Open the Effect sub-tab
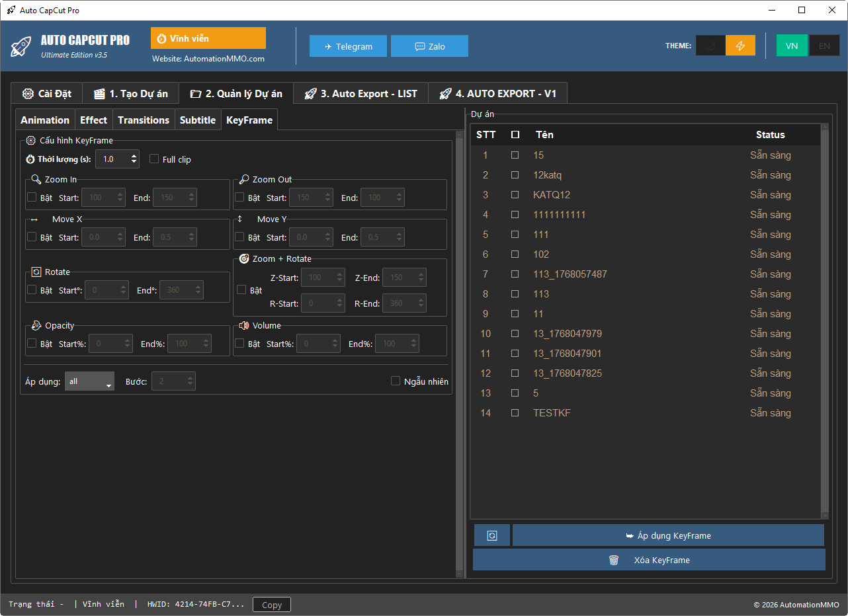This screenshot has width=848, height=616. pos(93,120)
